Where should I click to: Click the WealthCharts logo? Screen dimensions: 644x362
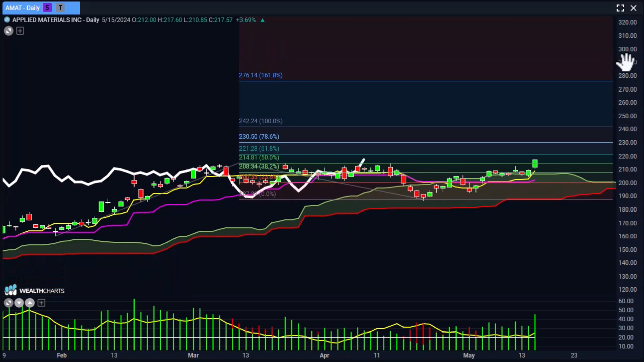(x=34, y=290)
